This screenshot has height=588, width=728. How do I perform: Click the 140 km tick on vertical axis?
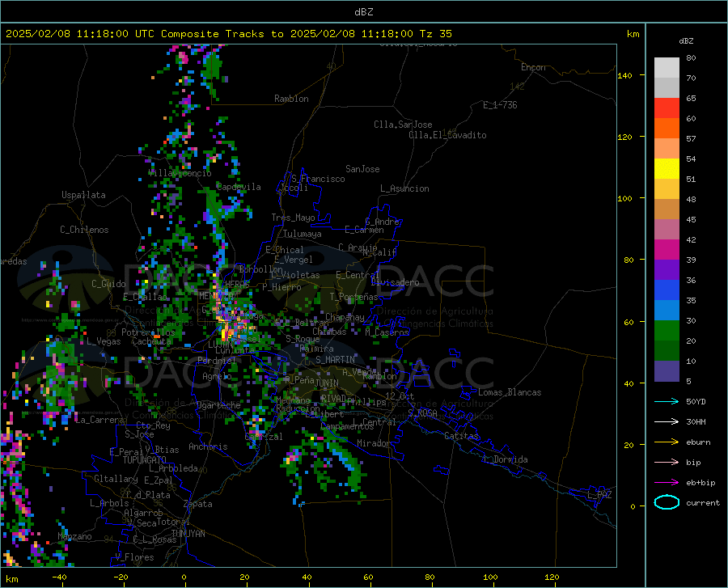click(x=625, y=75)
